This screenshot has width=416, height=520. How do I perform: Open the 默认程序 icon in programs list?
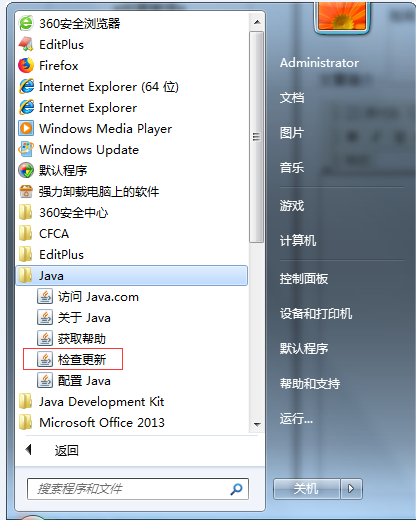(x=26, y=170)
